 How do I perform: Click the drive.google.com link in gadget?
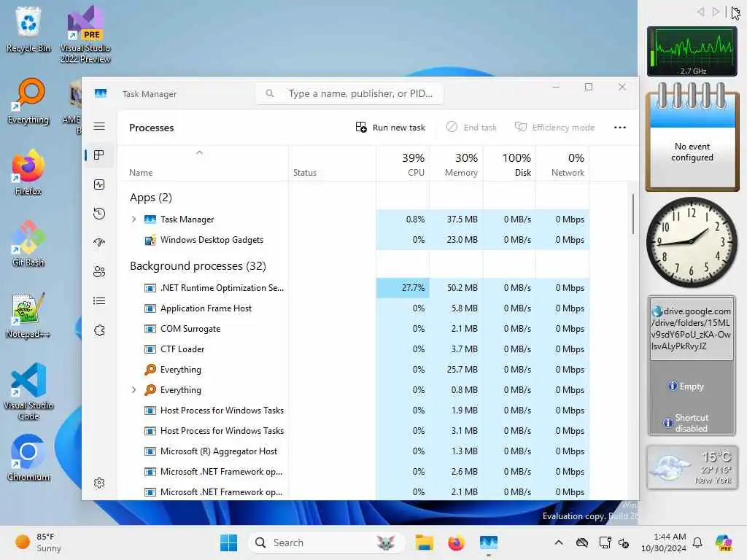click(691, 329)
